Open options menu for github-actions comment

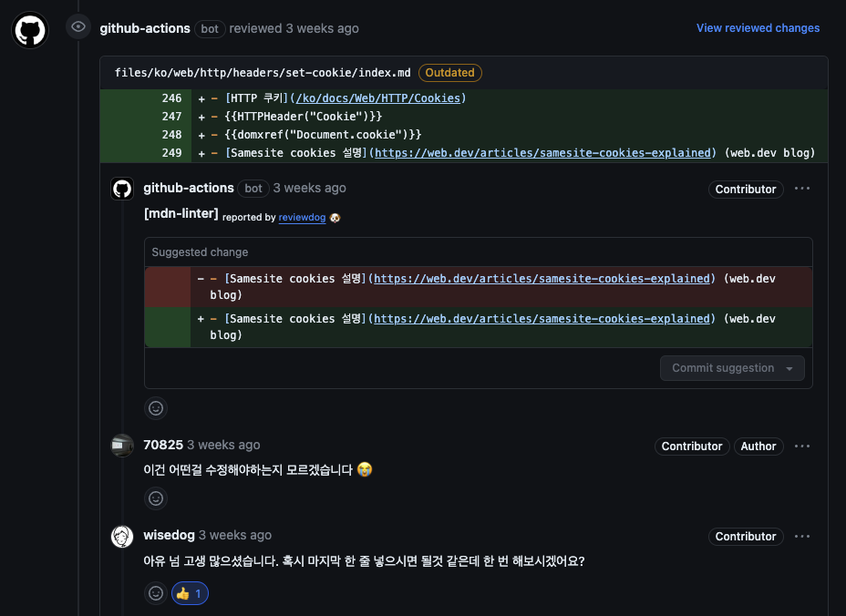click(x=801, y=189)
